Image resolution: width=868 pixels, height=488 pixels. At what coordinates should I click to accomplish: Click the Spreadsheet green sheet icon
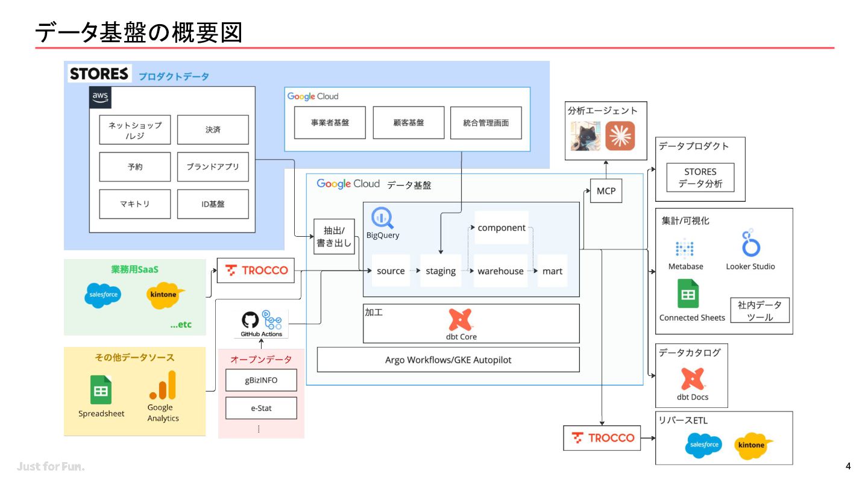click(101, 390)
